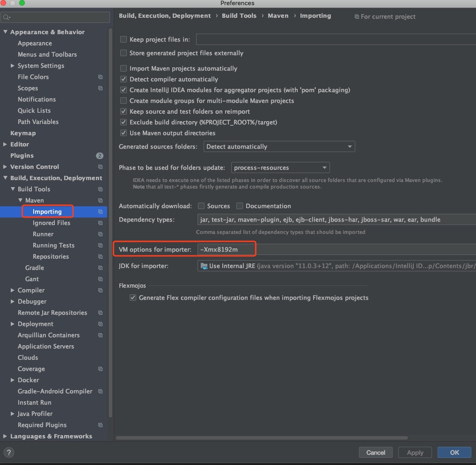Click the icon next to Required Plugins
This screenshot has width=476, height=465.
100,425
